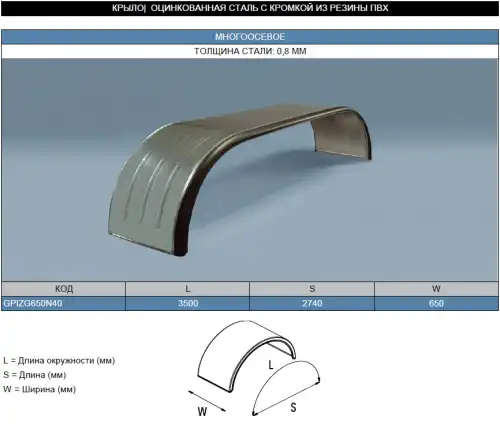
Task: Select the L column header
Action: 188,289
